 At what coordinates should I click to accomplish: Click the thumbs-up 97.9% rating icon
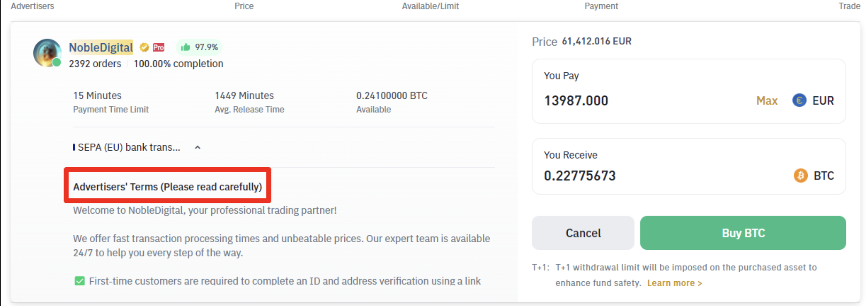tap(185, 47)
